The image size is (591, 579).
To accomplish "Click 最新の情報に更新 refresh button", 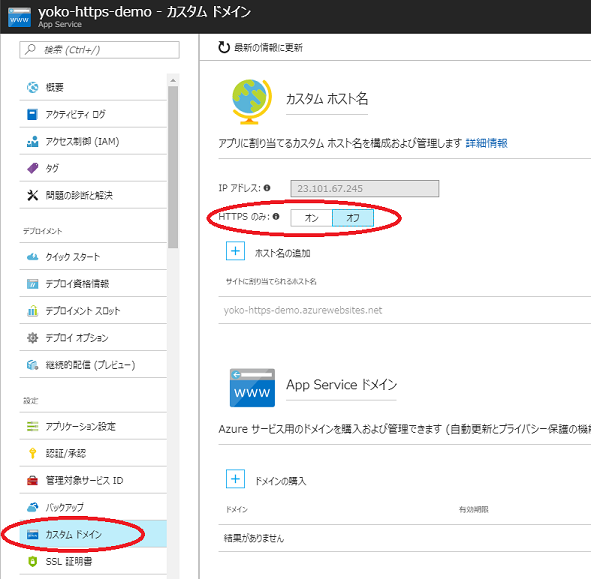I will (x=260, y=47).
